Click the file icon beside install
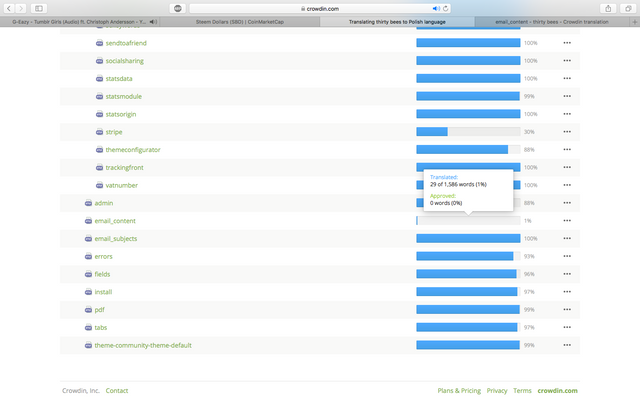Screen dimensions: 640x400 (88, 292)
